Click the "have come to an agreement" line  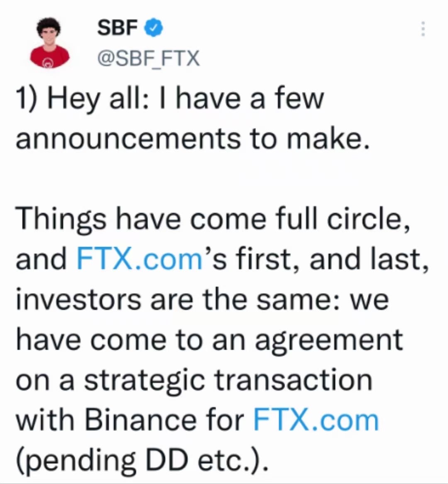coord(209,340)
